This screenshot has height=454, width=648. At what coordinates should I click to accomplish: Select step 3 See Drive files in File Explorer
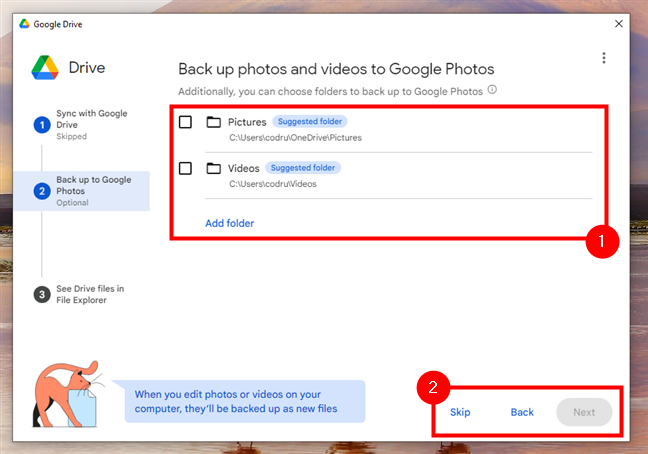coord(80,294)
